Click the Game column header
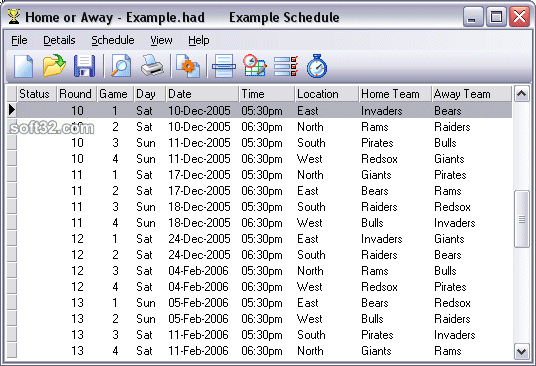Screen dimensions: 536x366 click(115, 94)
